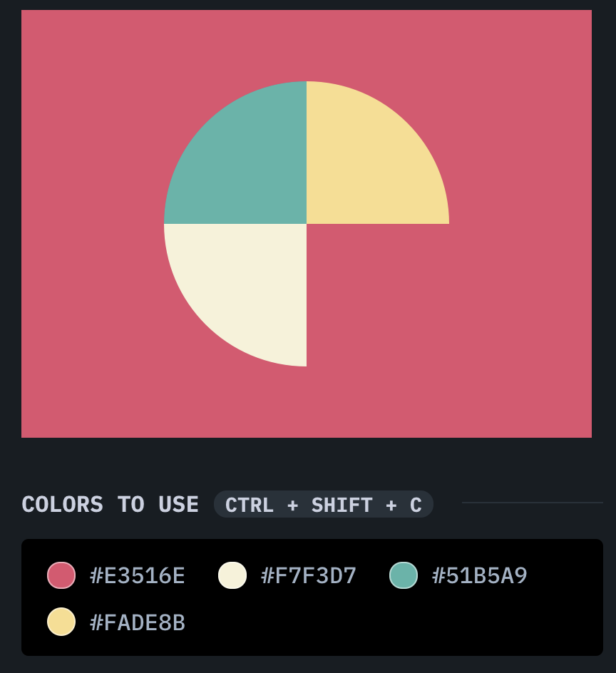616x673 pixels.
Task: Copy the #FADE8B hex code text
Action: [138, 622]
